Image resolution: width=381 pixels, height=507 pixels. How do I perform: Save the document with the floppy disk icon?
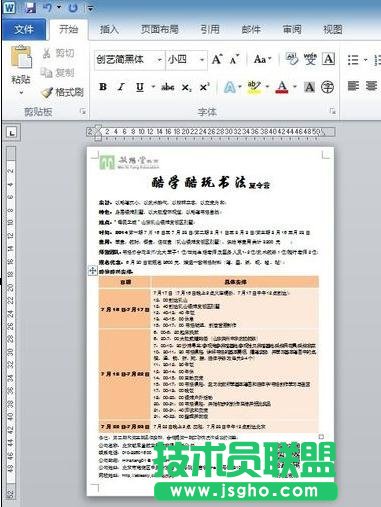(x=31, y=8)
